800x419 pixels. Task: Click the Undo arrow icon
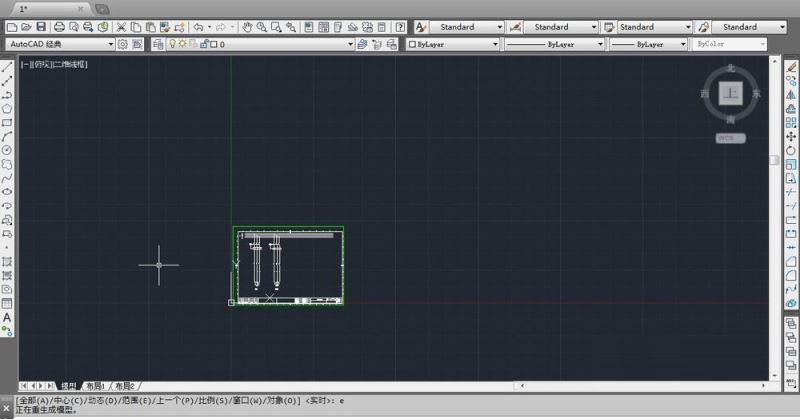(x=197, y=27)
